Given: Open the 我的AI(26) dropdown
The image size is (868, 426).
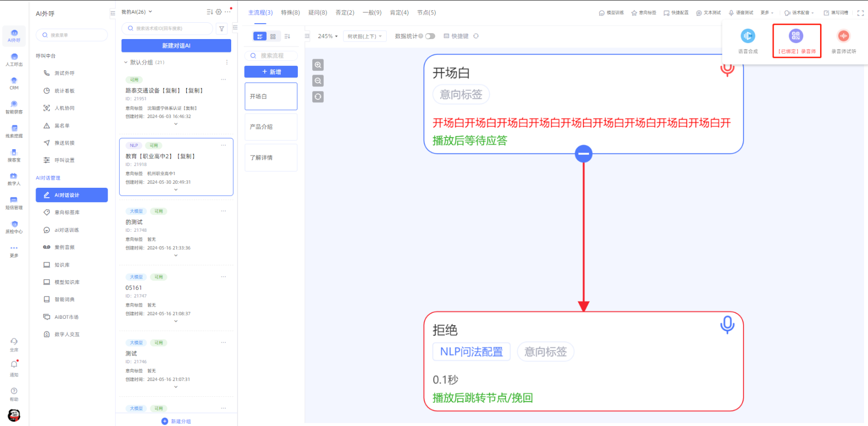Looking at the screenshot, I should click(137, 12).
